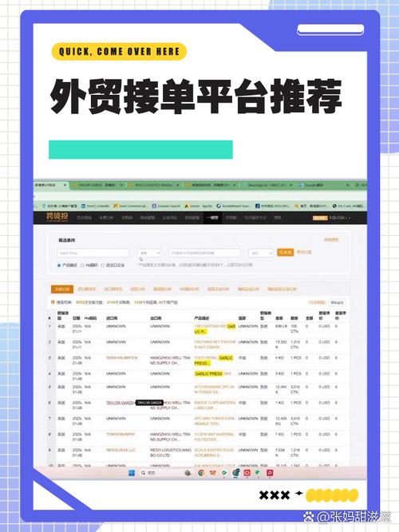Open the HS Code_HS编码 bookmark

click(348, 206)
